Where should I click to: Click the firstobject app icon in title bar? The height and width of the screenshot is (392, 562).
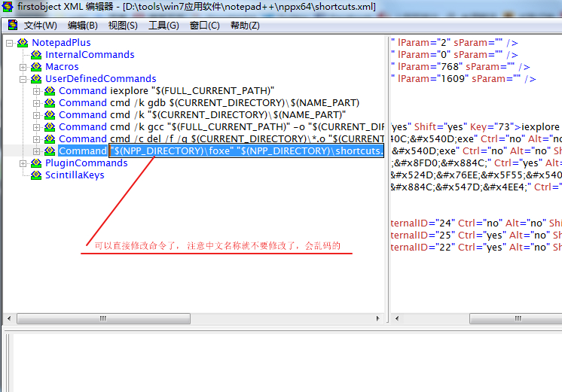coord(8,7)
